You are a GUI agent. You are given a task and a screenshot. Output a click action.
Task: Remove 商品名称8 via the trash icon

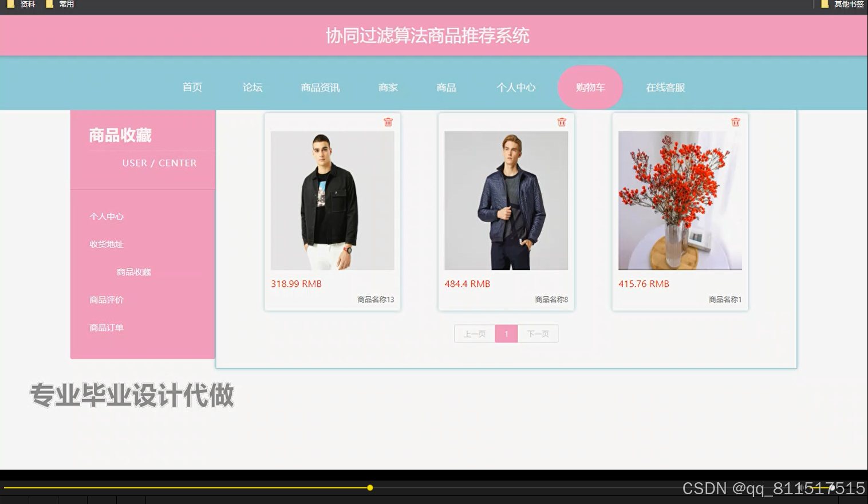562,121
